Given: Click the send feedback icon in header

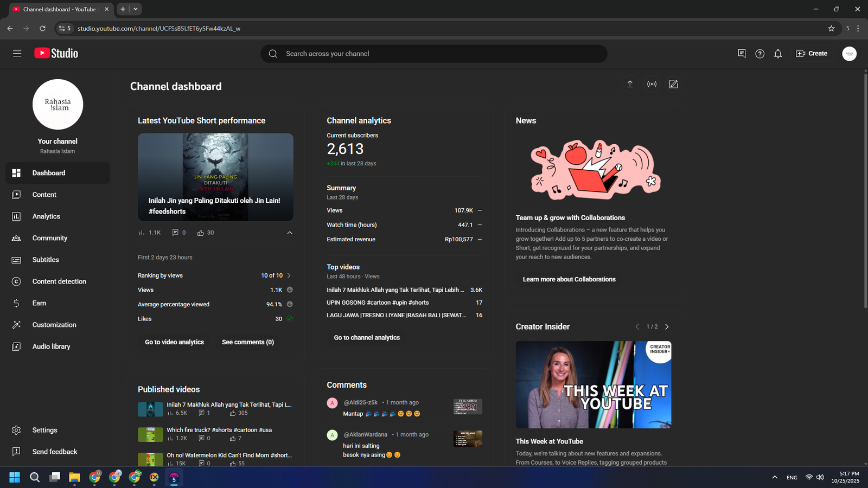Looking at the screenshot, I should [742, 54].
